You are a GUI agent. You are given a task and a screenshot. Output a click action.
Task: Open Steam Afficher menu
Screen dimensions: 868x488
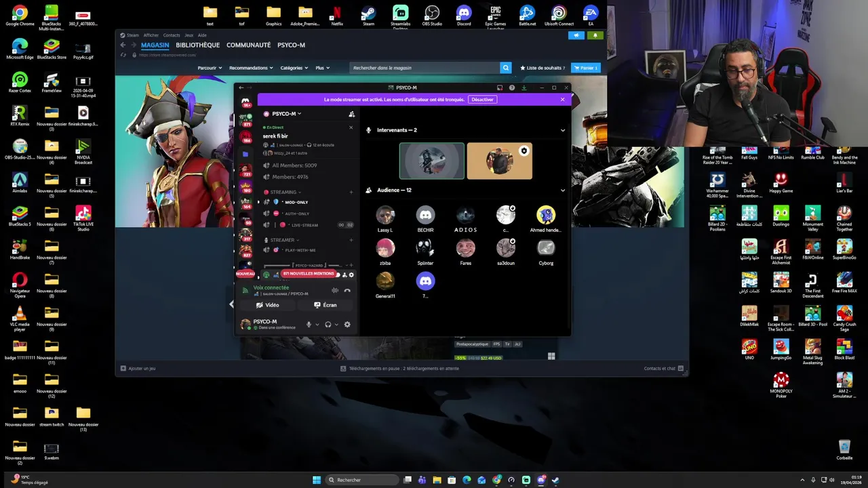tap(151, 35)
